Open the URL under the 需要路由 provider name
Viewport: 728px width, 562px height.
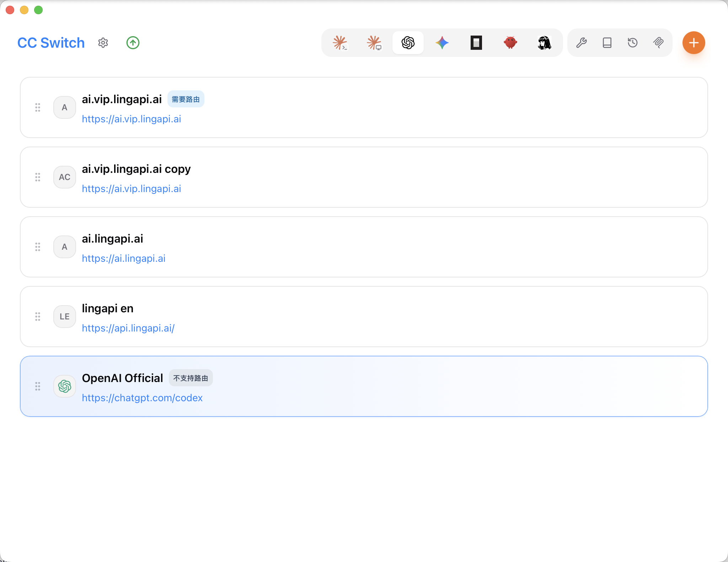click(132, 119)
